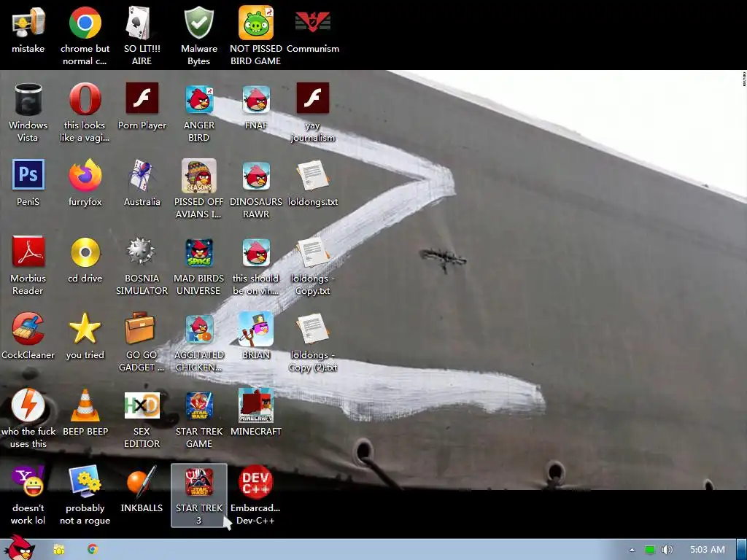Launch 'chrome but normal c...' shortcut
The height and width of the screenshot is (560, 747).
pyautogui.click(x=85, y=23)
